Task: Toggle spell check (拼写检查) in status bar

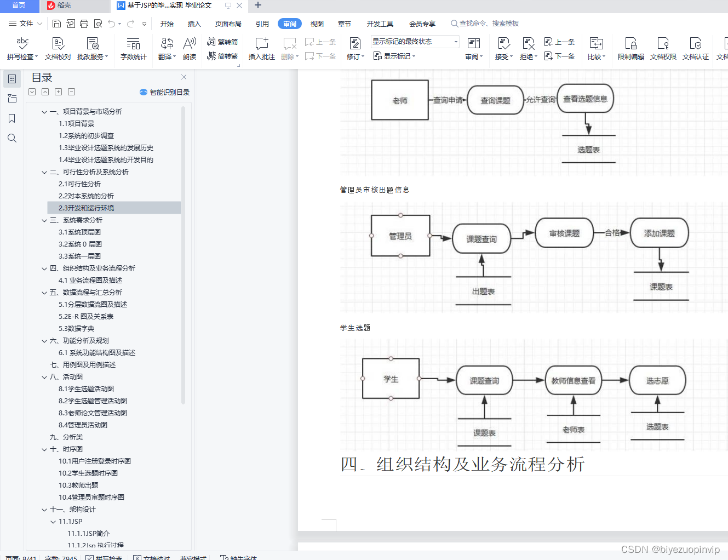Action: (x=104, y=558)
